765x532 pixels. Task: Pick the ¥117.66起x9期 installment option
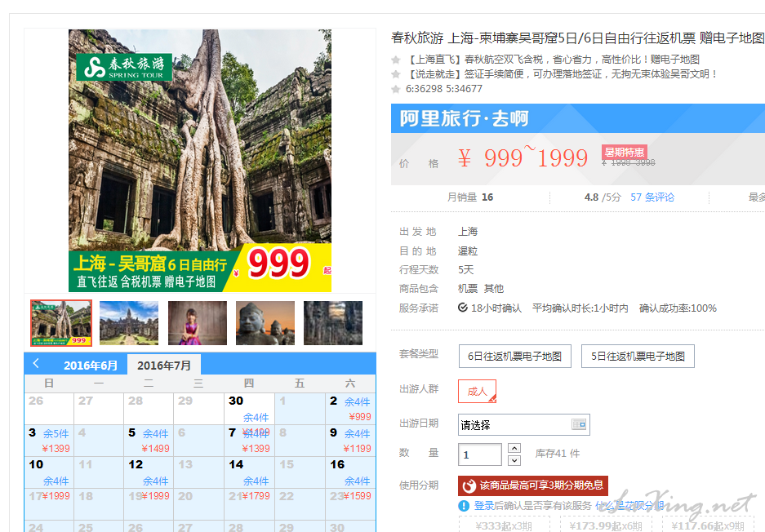coord(708,525)
